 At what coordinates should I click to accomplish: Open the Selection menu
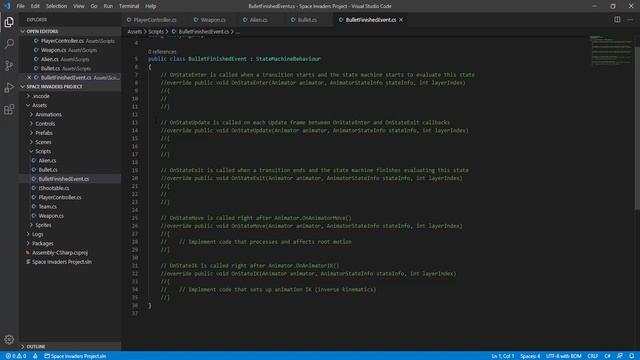click(x=56, y=6)
